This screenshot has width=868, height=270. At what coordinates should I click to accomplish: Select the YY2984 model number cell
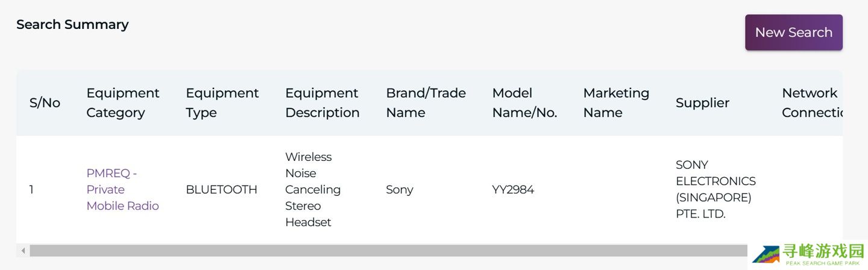pos(513,190)
